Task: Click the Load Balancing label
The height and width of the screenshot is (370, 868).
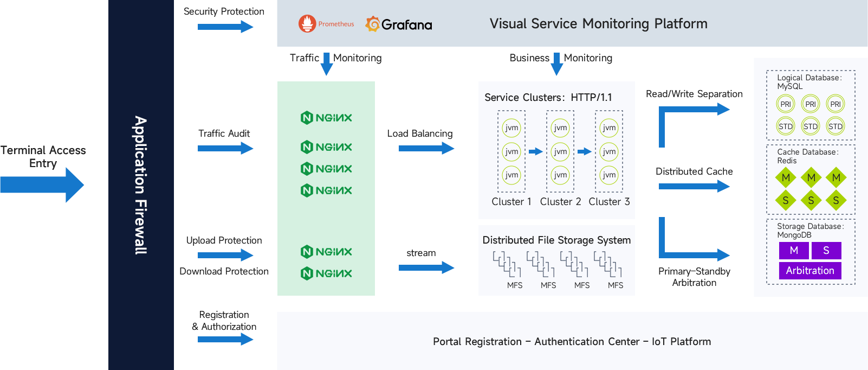Action: [420, 133]
